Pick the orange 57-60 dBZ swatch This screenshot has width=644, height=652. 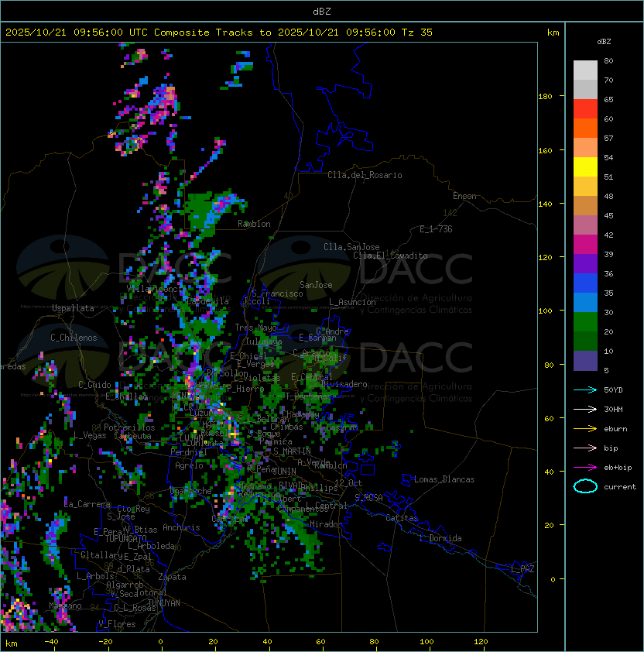(x=585, y=129)
